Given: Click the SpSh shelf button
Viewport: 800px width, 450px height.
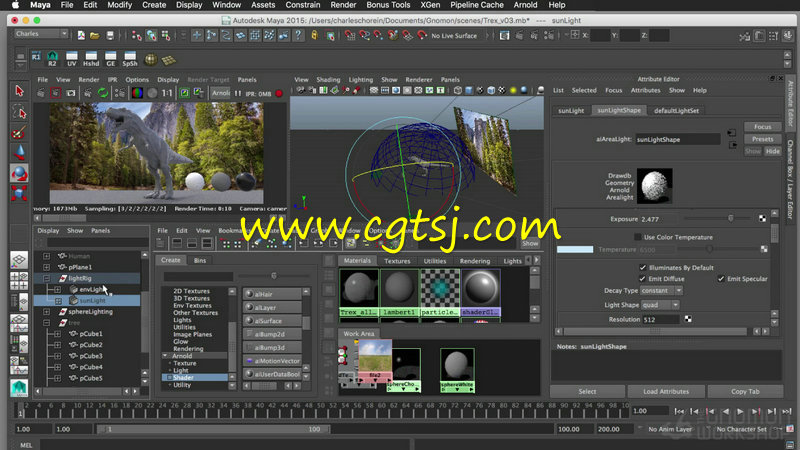Looking at the screenshot, I should click(x=130, y=59).
